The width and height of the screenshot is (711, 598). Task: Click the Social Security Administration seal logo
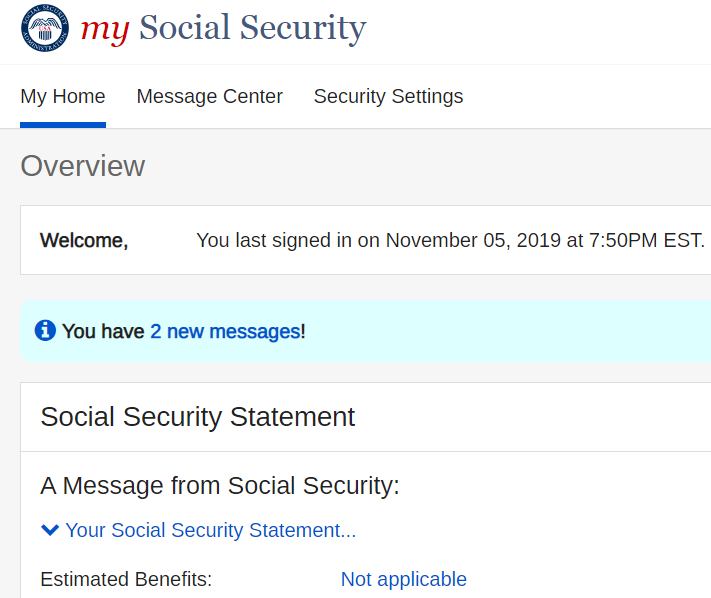point(45,28)
